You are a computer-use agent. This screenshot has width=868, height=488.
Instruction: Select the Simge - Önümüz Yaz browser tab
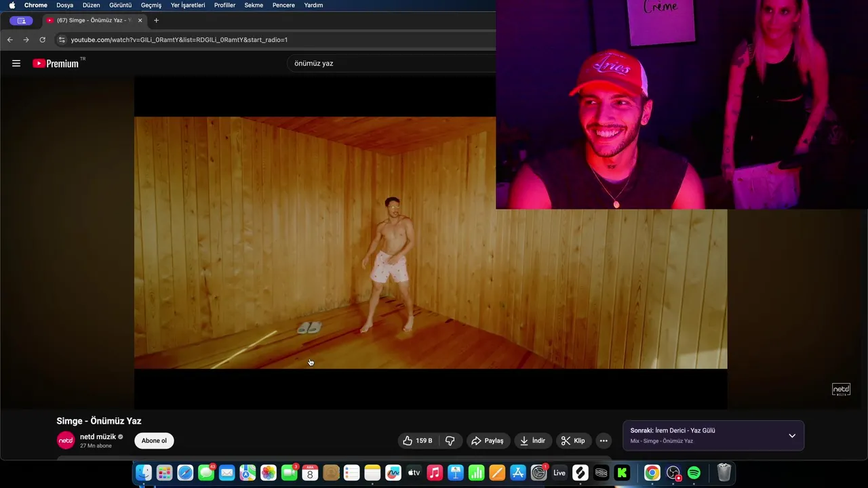coord(94,20)
